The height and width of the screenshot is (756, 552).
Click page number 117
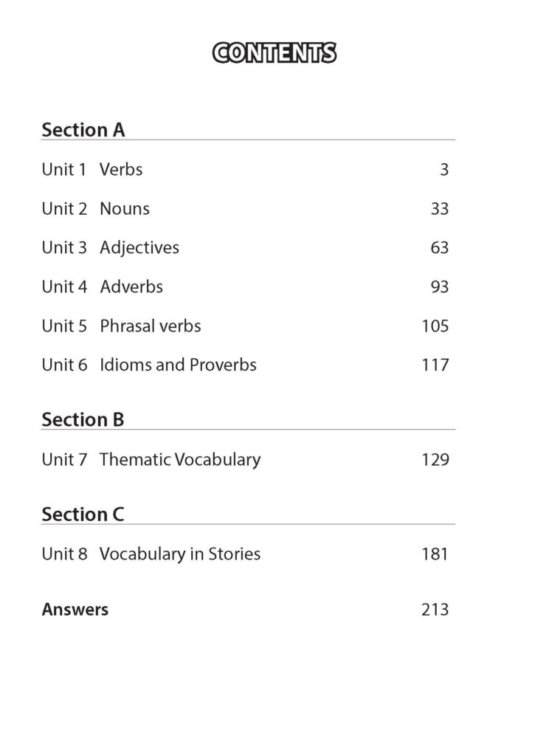tap(435, 365)
